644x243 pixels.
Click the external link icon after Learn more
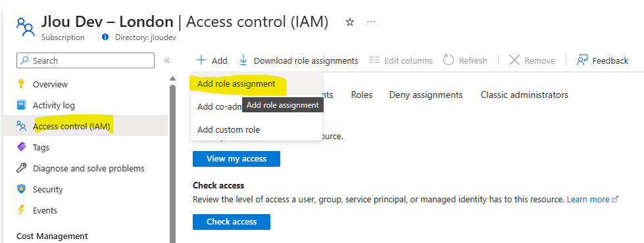(x=615, y=200)
